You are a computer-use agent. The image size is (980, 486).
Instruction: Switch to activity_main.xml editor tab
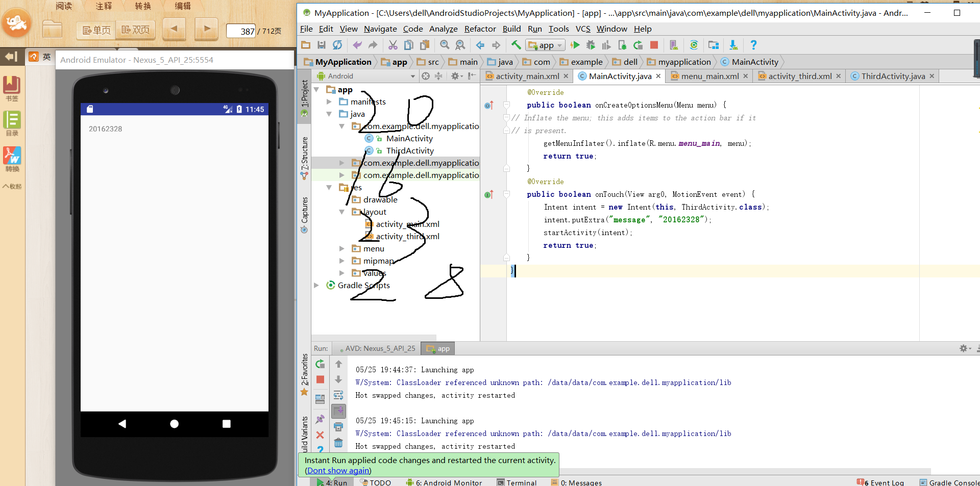point(527,76)
